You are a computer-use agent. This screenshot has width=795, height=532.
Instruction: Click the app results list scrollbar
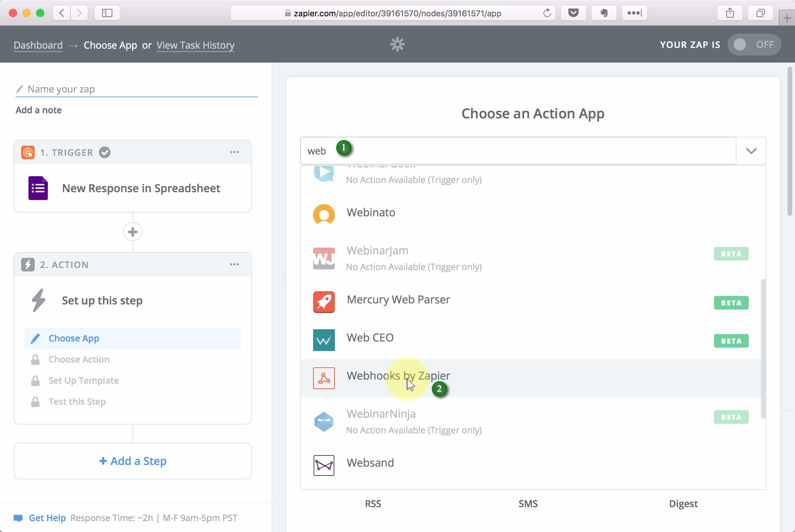763,349
